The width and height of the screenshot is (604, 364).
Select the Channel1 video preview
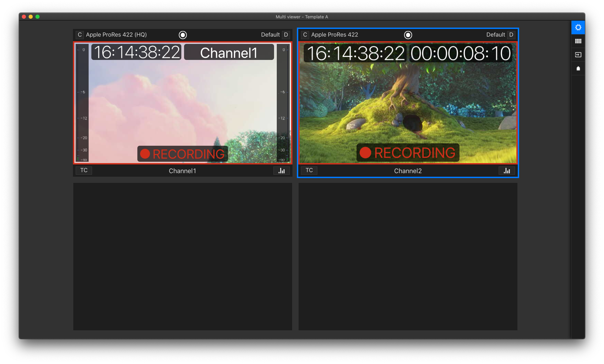point(183,103)
